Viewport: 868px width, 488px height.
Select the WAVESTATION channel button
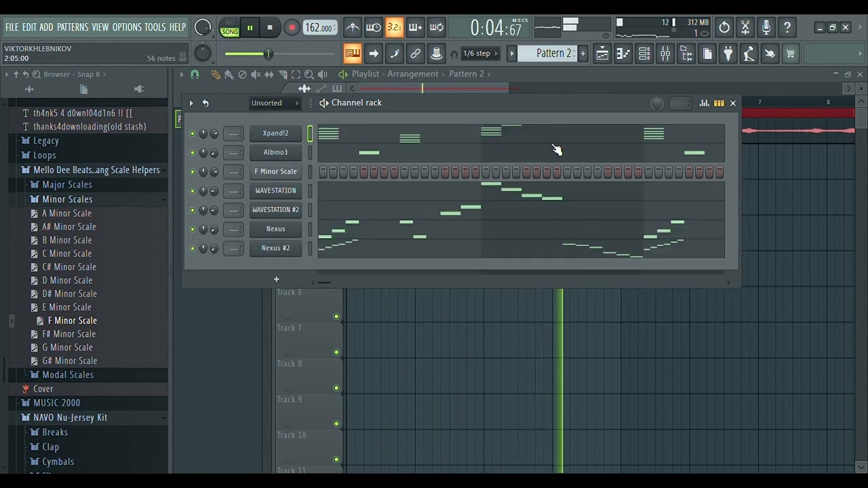tap(275, 190)
